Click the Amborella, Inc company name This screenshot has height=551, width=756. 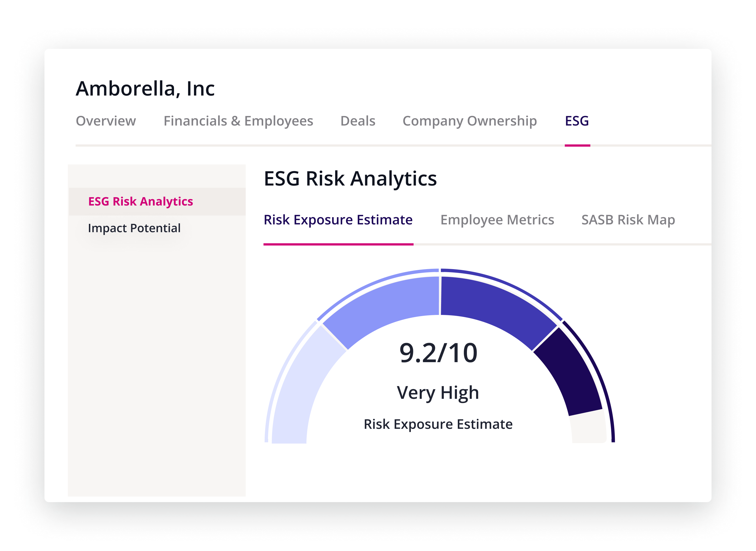click(145, 88)
